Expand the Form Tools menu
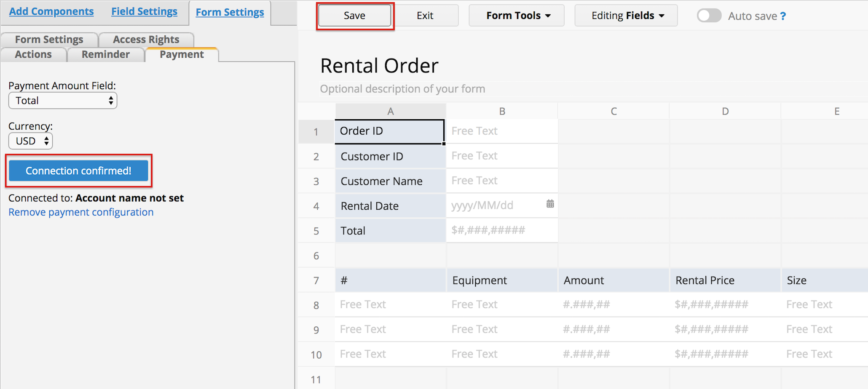 pyautogui.click(x=517, y=16)
